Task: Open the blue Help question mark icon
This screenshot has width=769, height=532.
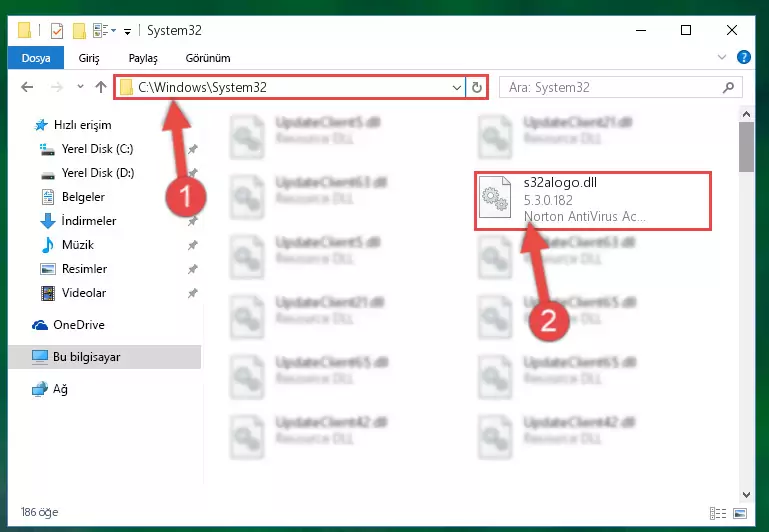Action: 744,57
